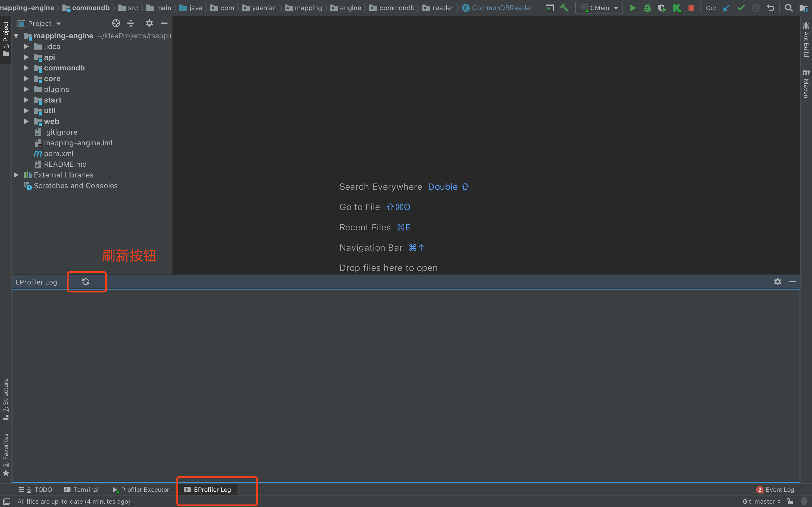Expand External Libraries node
The image size is (812, 507).
coord(16,175)
